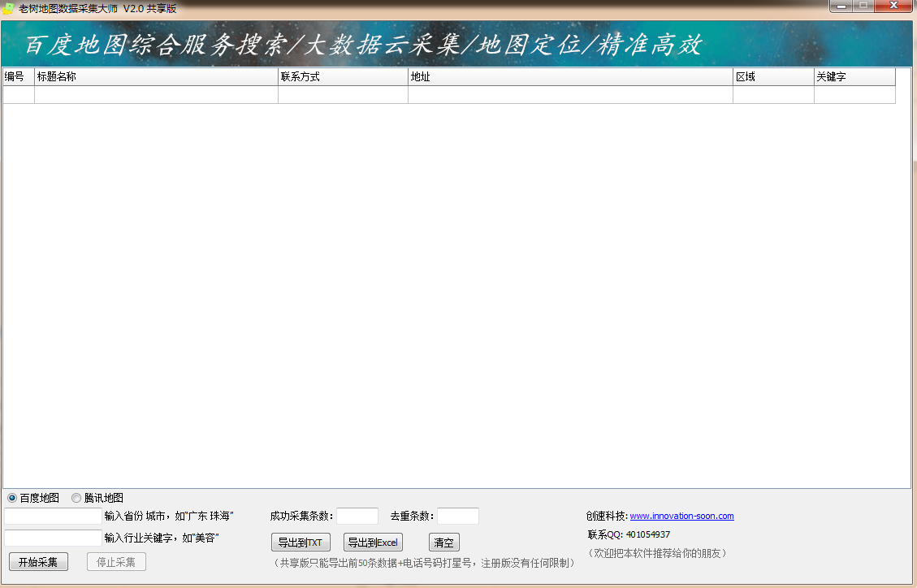Viewport: 917px width, 588px height.
Task: Click the 标题名称 column header
Action: tap(156, 76)
